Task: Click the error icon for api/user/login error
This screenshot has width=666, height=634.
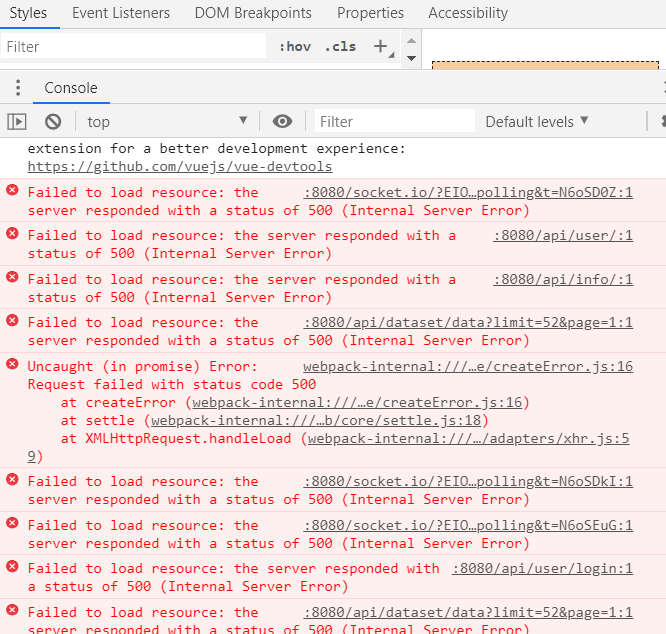Action: click(12, 566)
